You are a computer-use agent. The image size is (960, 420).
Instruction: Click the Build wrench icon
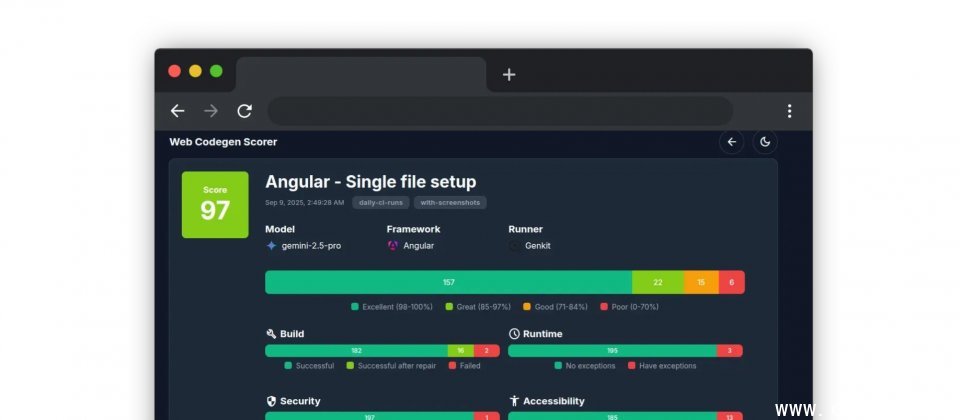[x=271, y=334]
